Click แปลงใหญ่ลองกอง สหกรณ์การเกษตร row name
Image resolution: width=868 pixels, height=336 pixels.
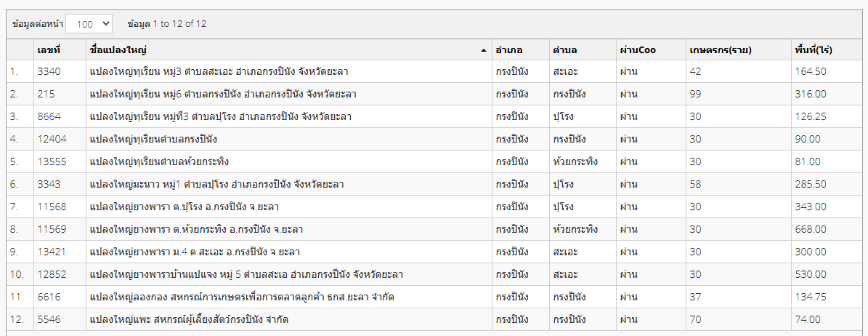[x=241, y=297]
